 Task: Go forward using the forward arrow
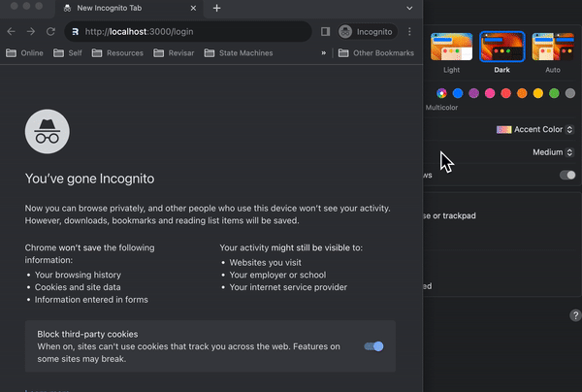tap(31, 32)
